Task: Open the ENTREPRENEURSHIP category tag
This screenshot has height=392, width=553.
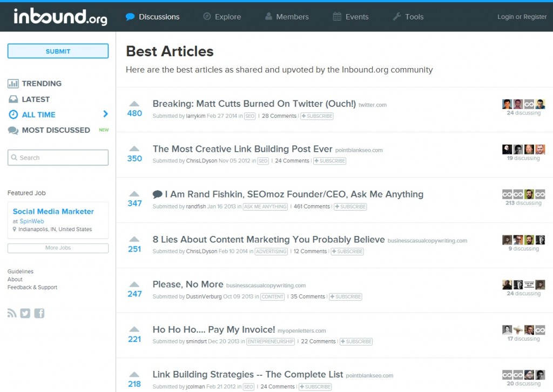Action: (x=271, y=342)
